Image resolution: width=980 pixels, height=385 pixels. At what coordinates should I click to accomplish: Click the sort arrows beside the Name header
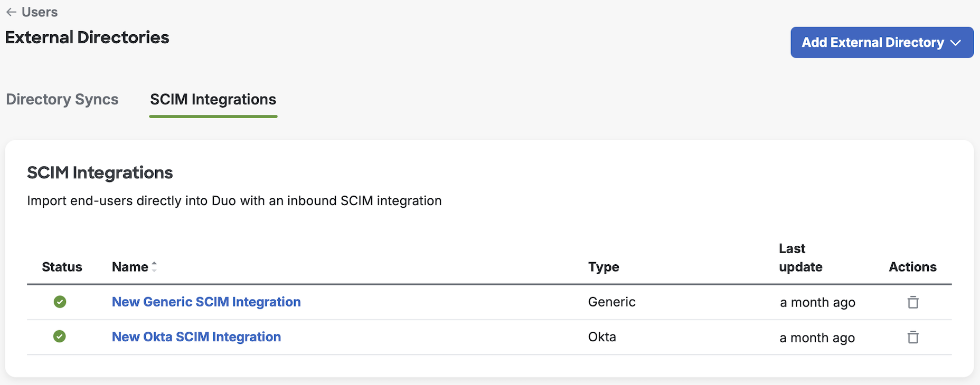154,267
